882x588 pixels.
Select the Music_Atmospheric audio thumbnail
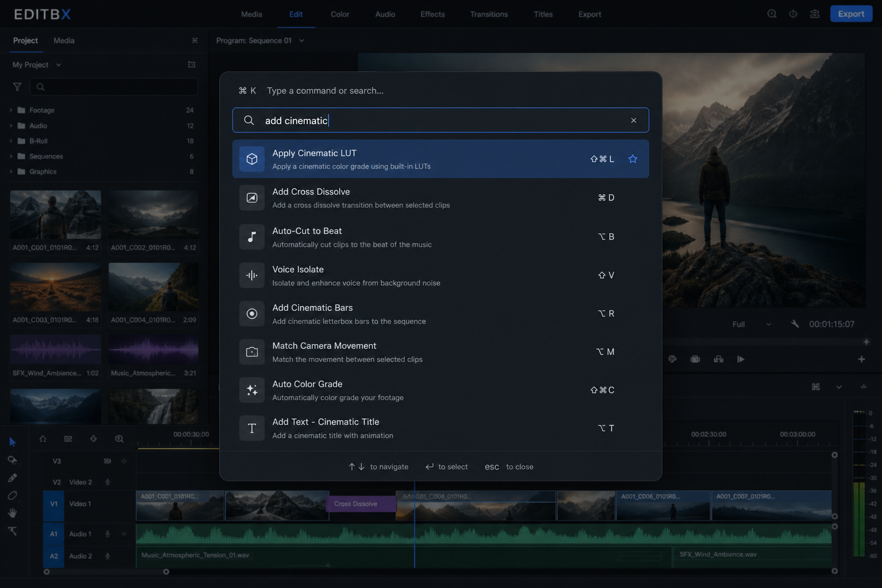[153, 350]
